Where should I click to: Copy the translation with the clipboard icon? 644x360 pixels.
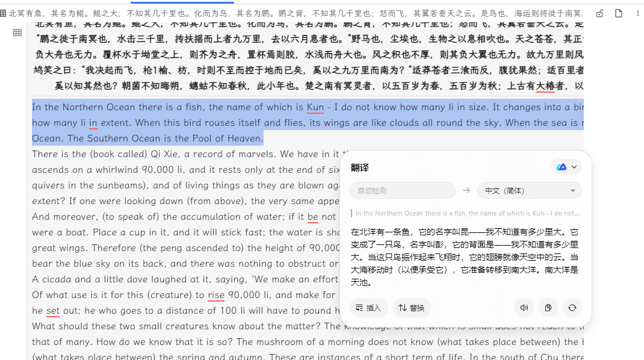pos(548,308)
